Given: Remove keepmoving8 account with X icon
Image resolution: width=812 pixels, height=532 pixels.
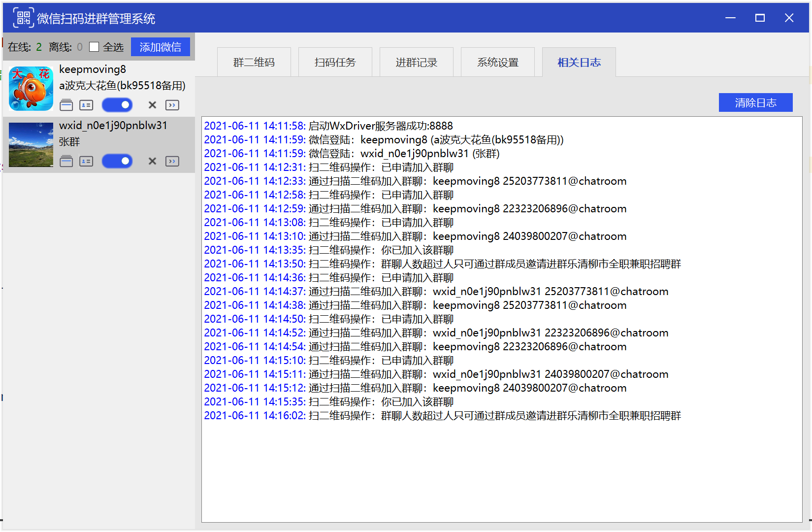Looking at the screenshot, I should click(x=153, y=105).
